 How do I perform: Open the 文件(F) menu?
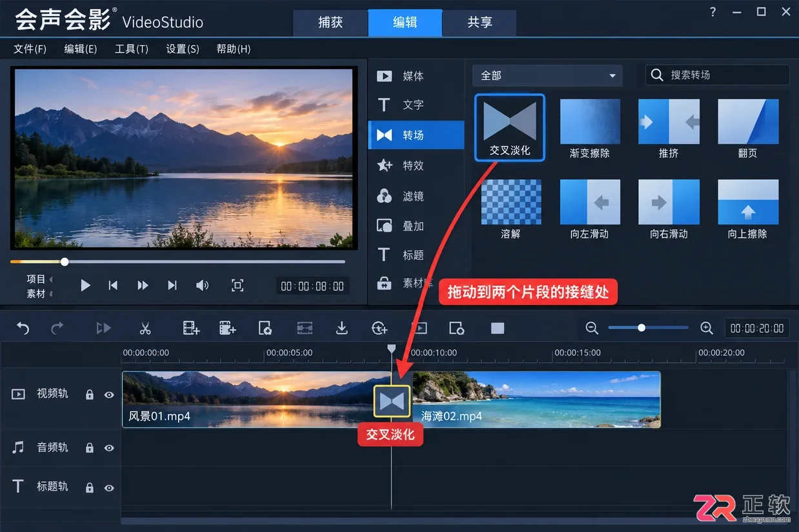[30, 49]
